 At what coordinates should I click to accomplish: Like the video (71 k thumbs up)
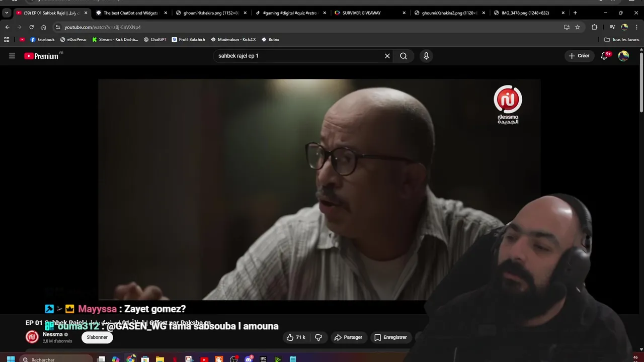296,337
